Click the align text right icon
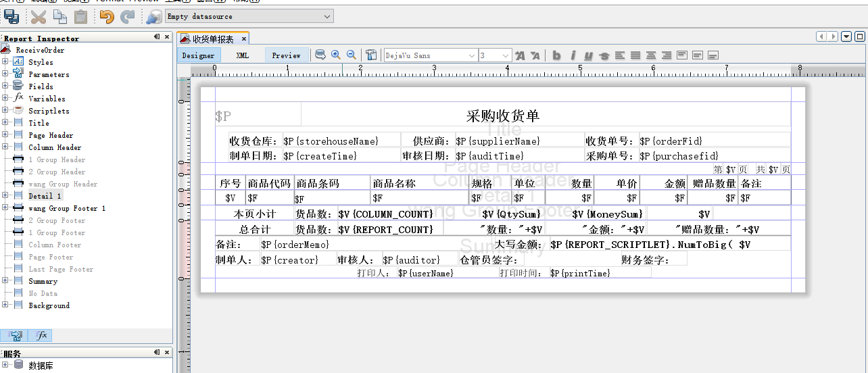Viewport: 868px width, 373px height. [x=667, y=55]
